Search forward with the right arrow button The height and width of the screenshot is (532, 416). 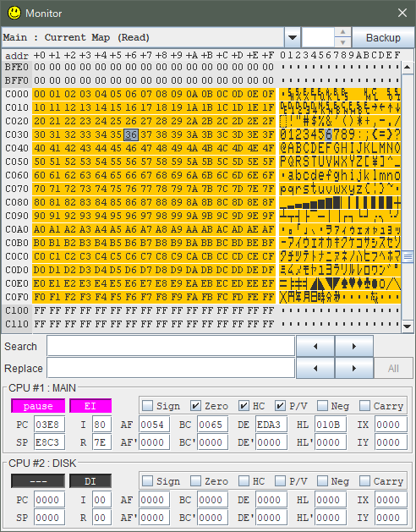tap(354, 346)
